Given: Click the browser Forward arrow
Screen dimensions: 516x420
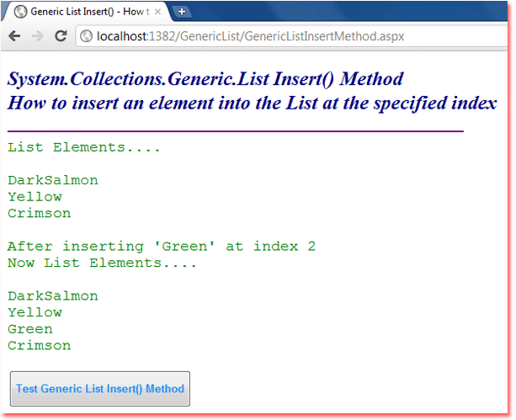Looking at the screenshot, I should pos(37,36).
